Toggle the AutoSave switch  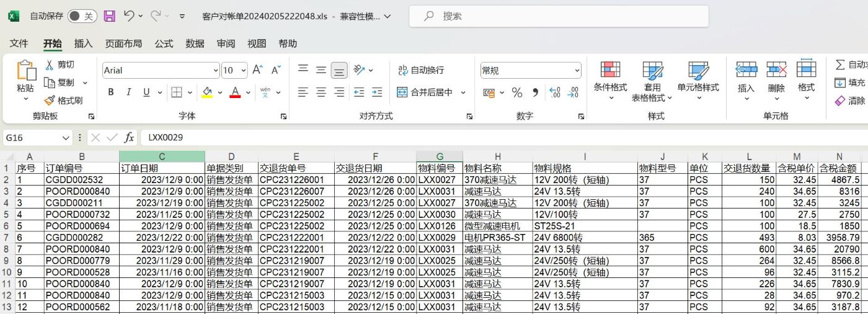coord(82,16)
